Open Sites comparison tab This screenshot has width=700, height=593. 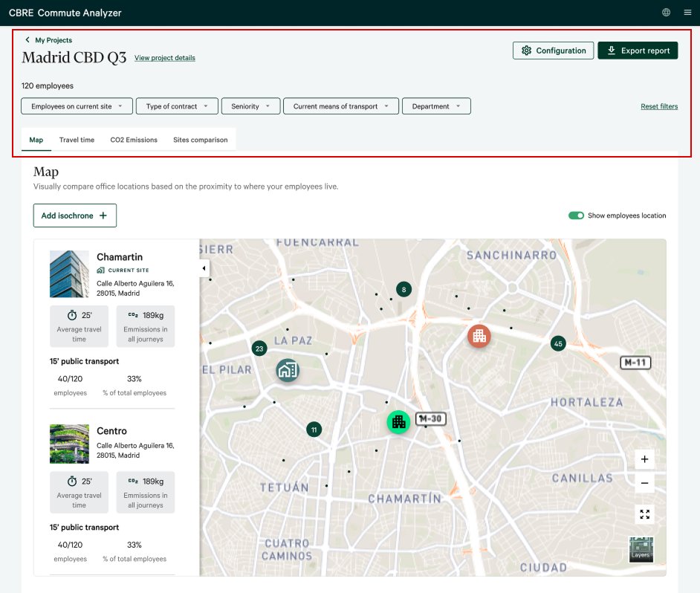click(201, 140)
